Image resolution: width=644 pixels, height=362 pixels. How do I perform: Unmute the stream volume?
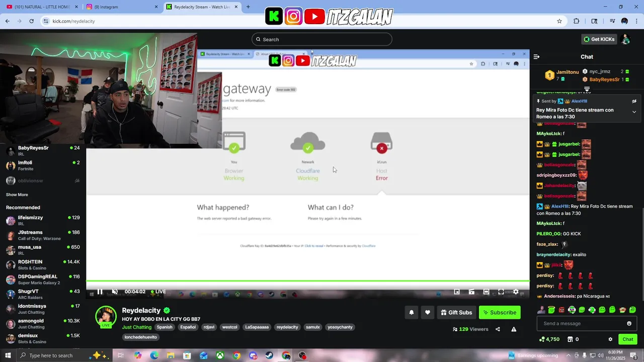pos(115,292)
